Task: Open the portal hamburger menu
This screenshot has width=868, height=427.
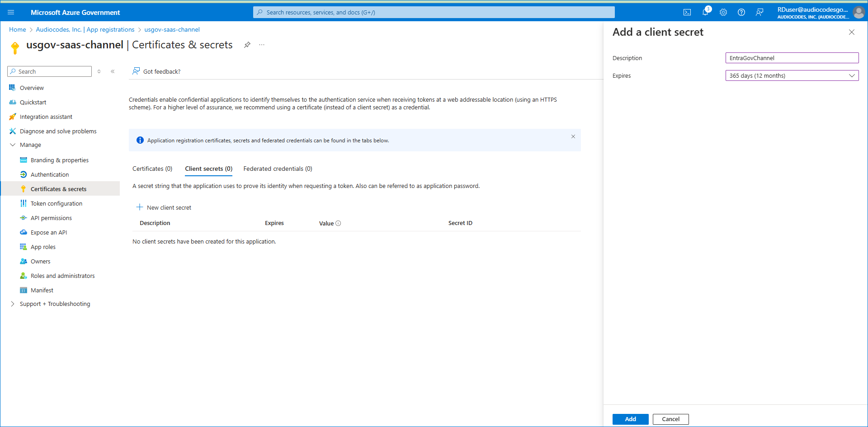Action: click(x=11, y=12)
